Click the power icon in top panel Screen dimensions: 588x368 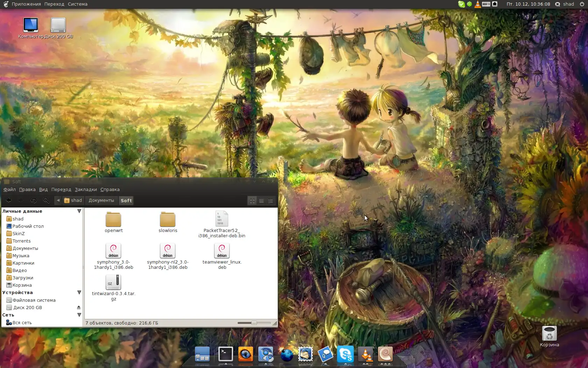[x=582, y=4]
